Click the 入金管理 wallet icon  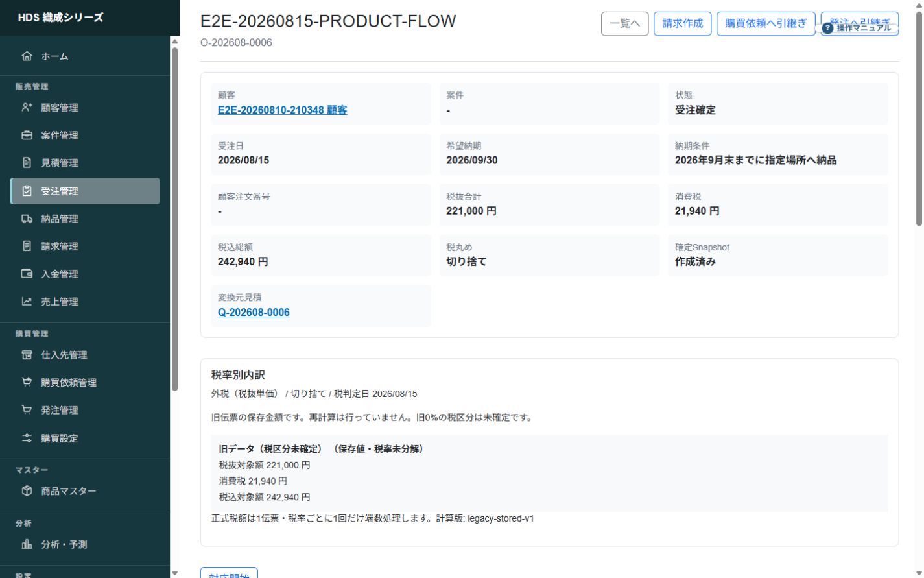click(x=27, y=274)
